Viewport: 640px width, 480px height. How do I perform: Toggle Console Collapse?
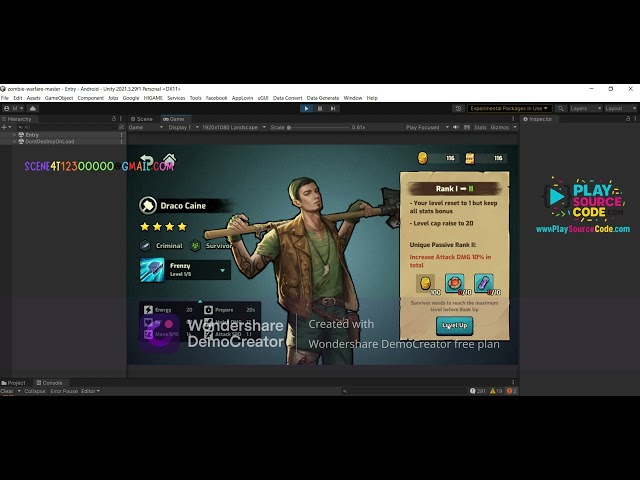35,391
